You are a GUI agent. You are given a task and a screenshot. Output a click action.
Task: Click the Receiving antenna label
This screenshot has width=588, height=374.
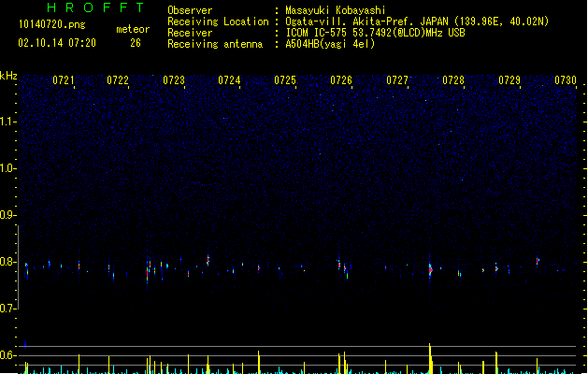tap(215, 44)
